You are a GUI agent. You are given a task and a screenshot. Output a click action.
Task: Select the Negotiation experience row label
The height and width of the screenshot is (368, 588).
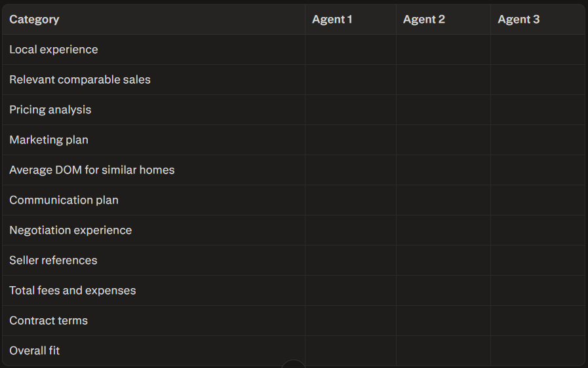(71, 230)
